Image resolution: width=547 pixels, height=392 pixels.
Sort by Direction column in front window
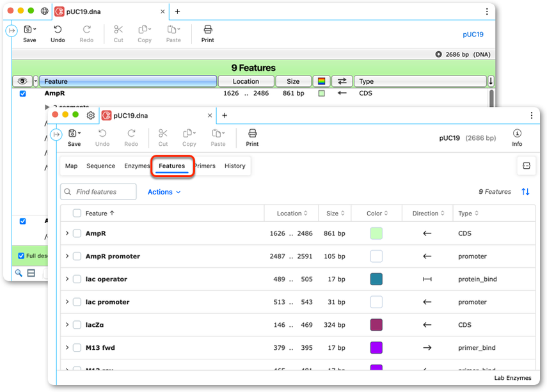[x=428, y=213]
